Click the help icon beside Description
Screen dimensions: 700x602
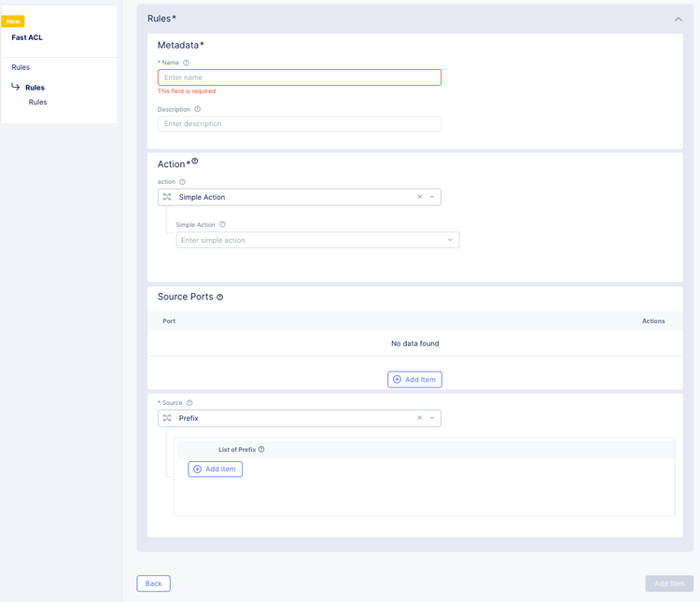tap(197, 109)
